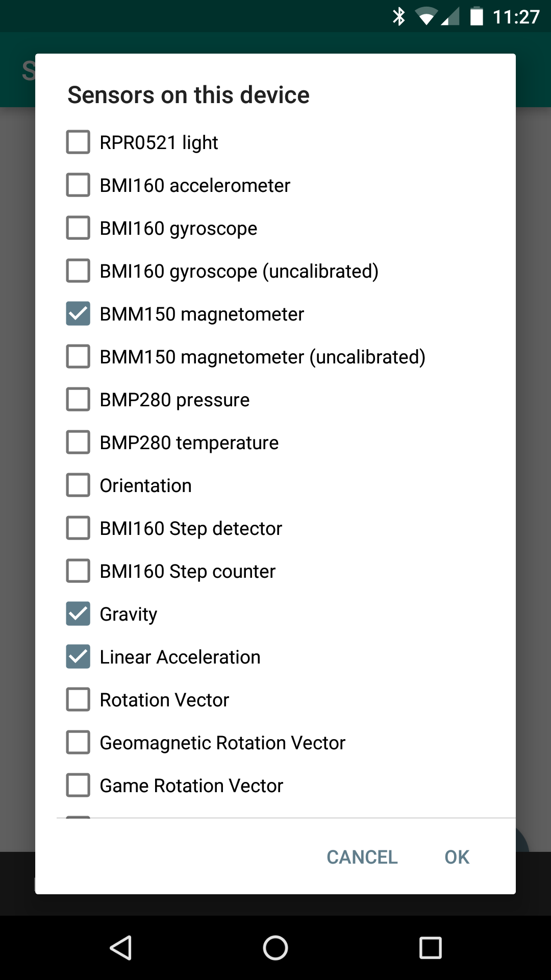
Task: Tap the battery status icon
Action: point(477,16)
